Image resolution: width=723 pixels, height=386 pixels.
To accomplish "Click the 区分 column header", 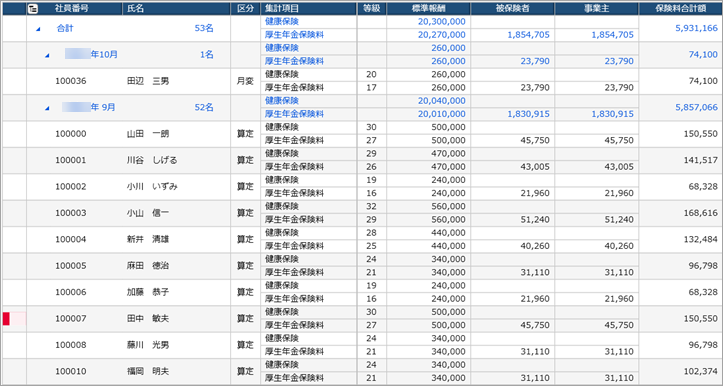I will (x=245, y=8).
